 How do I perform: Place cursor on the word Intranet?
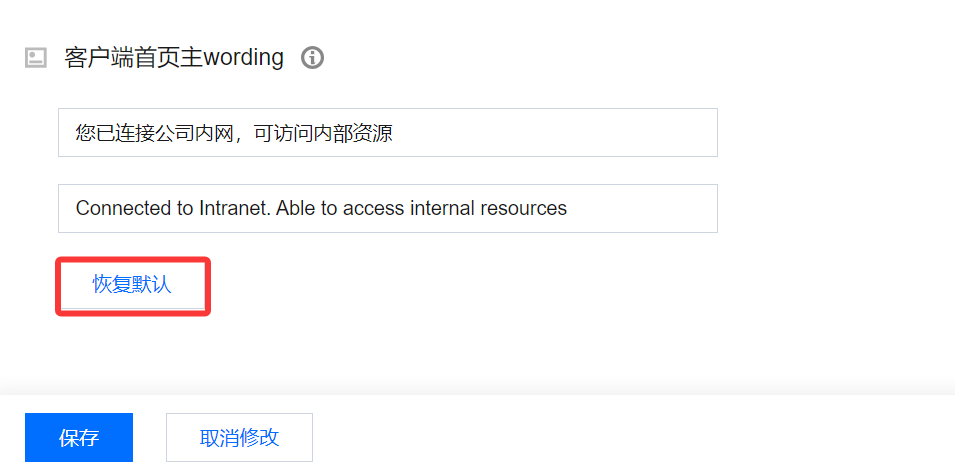234,208
